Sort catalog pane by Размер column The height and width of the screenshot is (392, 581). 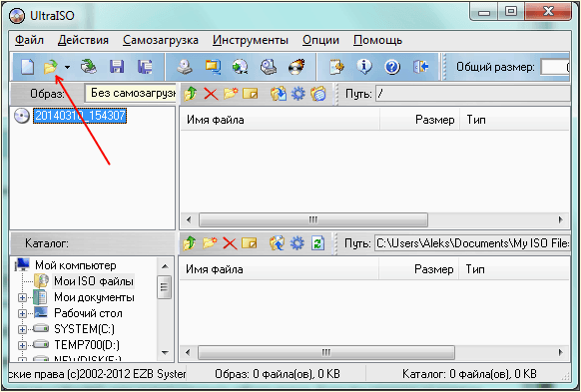418,269
